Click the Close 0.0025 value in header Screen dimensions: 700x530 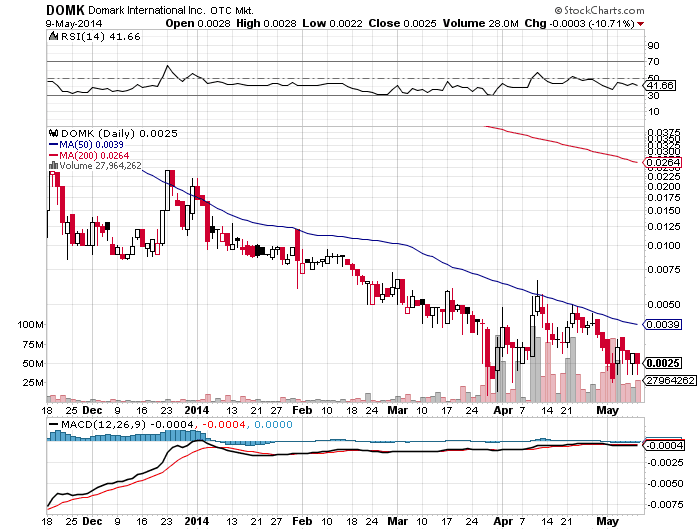402,23
